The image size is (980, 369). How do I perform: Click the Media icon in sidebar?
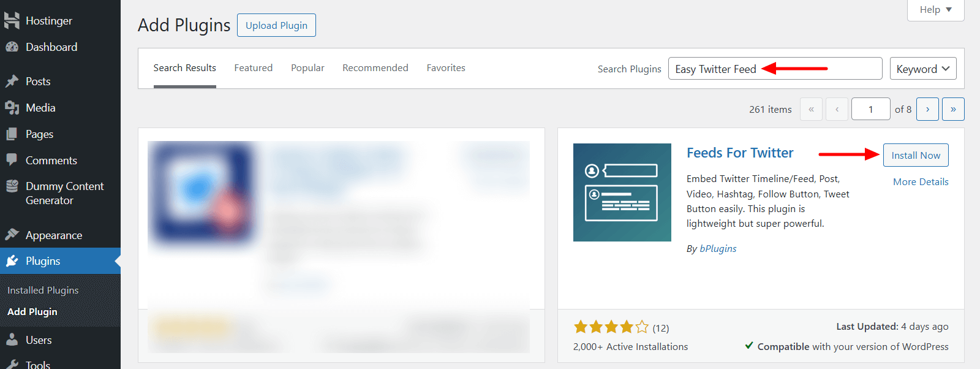coord(12,108)
